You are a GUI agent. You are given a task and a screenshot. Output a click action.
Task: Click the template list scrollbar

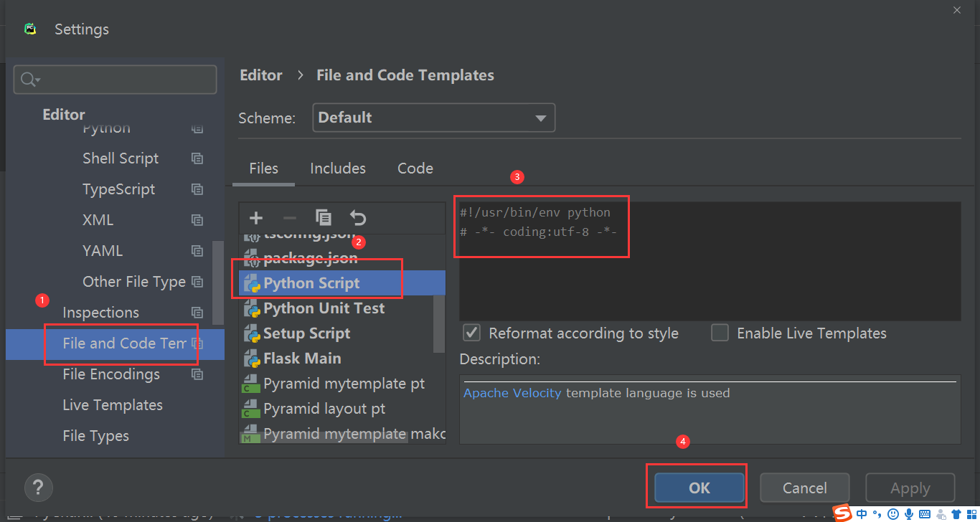[439, 323]
